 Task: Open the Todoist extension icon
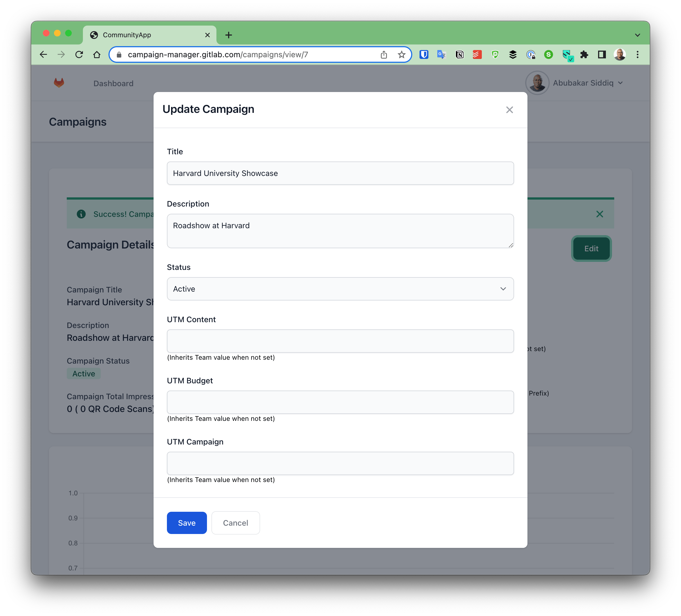pyautogui.click(x=477, y=54)
